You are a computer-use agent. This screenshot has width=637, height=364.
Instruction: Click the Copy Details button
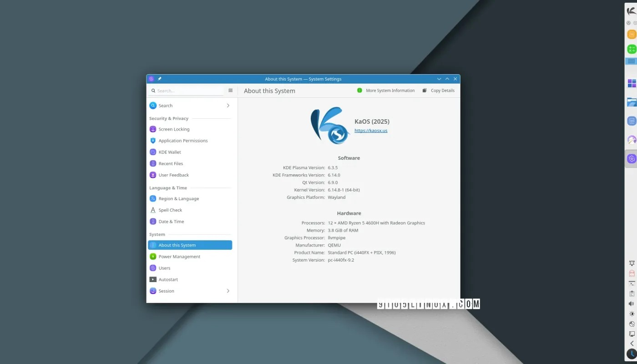pyautogui.click(x=439, y=90)
